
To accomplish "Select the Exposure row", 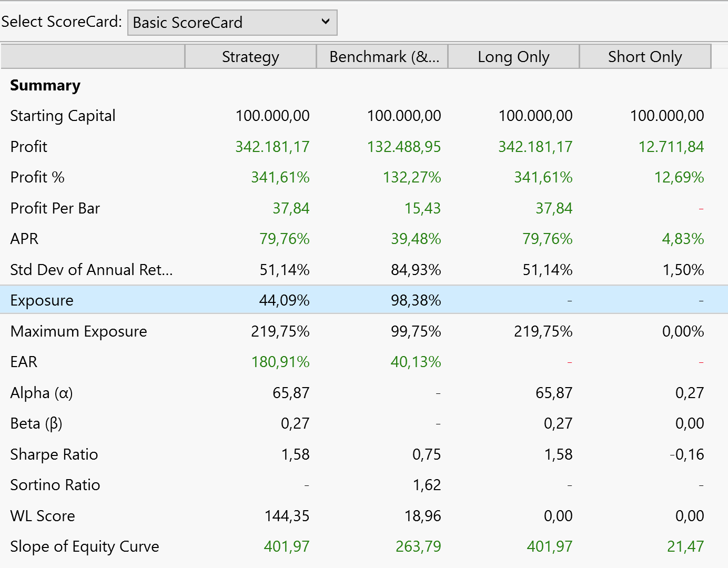I will pos(42,300).
